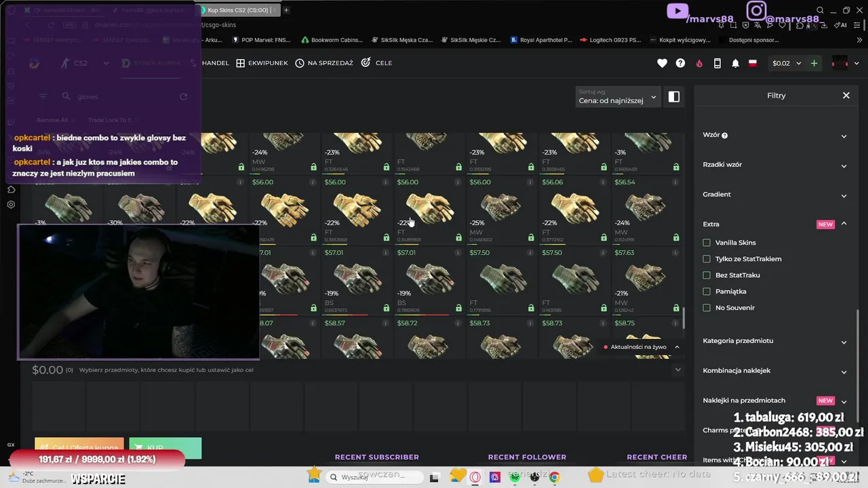Go to the HANDEL section
The image size is (868, 488).
215,63
